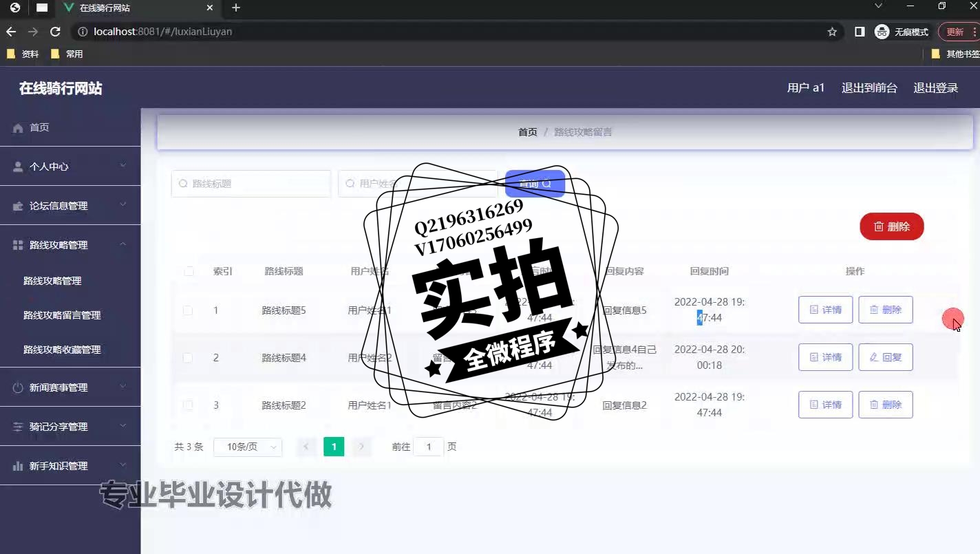Open 详情 for 路线标题4 row

click(x=825, y=357)
